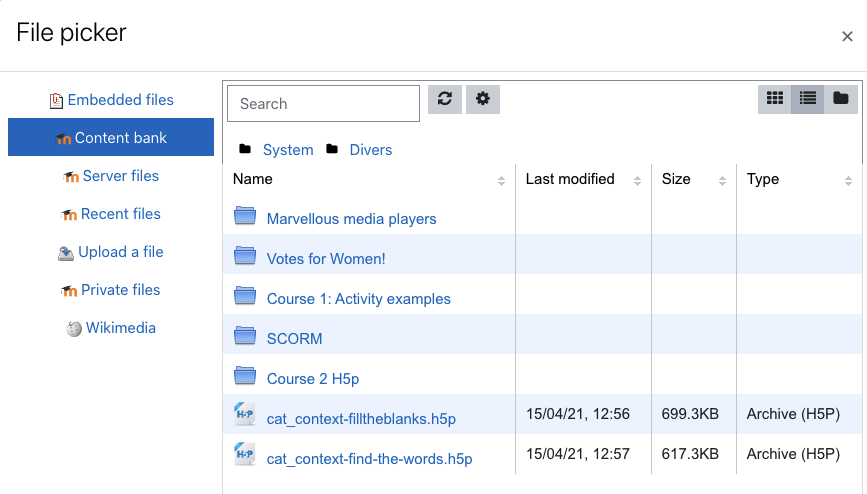Select Embedded files repository
Image resolution: width=867 pixels, height=494 pixels.
[x=111, y=100]
